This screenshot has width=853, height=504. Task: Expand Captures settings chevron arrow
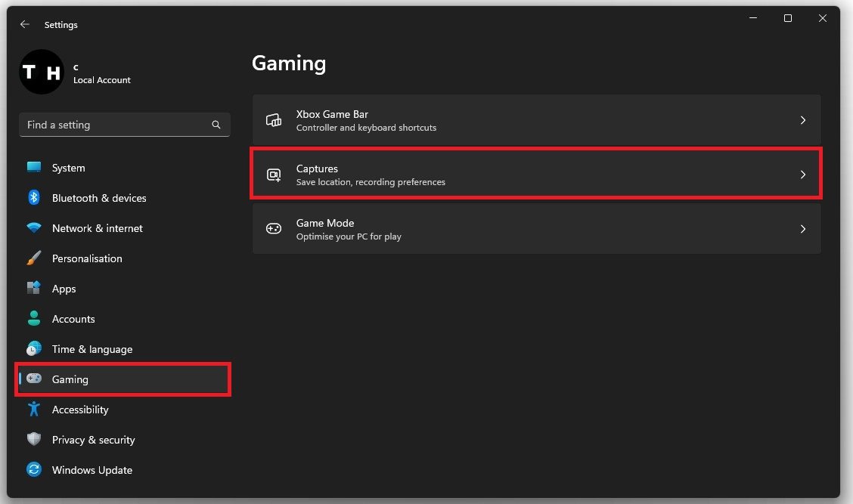802,175
